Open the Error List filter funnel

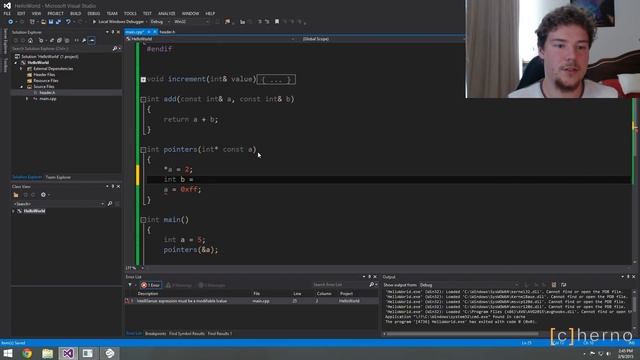coord(131,285)
